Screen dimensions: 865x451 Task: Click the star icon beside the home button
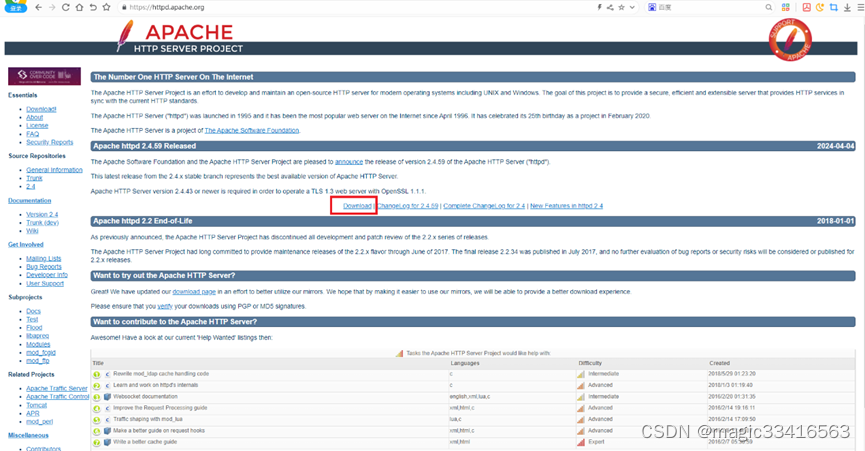(x=106, y=7)
